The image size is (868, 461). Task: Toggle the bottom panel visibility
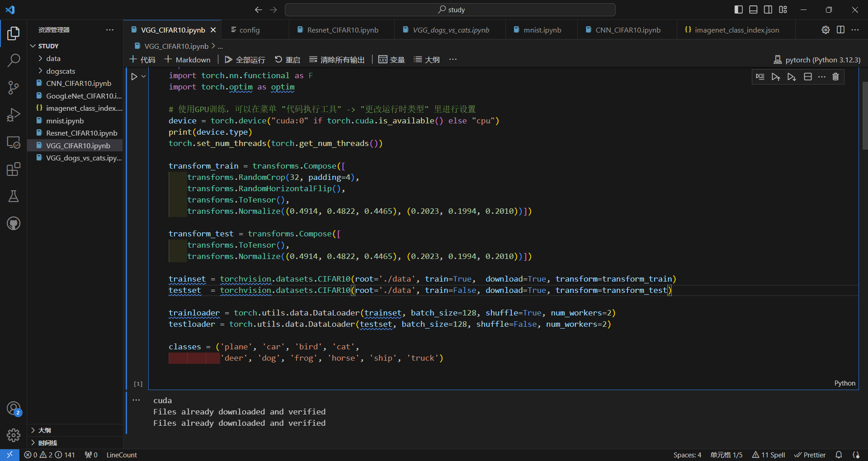pyautogui.click(x=753, y=9)
